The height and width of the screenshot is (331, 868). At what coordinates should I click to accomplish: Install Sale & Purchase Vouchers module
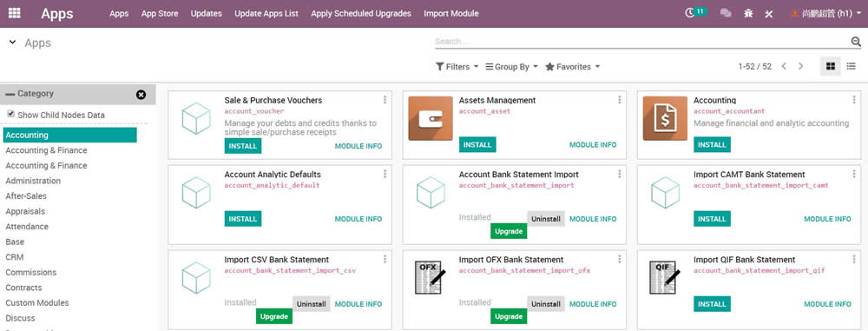tap(243, 146)
